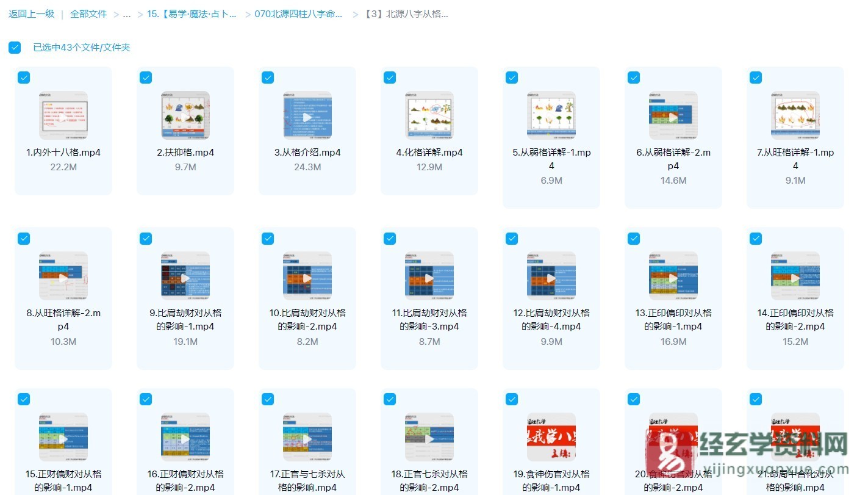
Task: Play video thumbnail 9.比肩劫财对从格的影响-1.mp4
Action: click(x=185, y=276)
